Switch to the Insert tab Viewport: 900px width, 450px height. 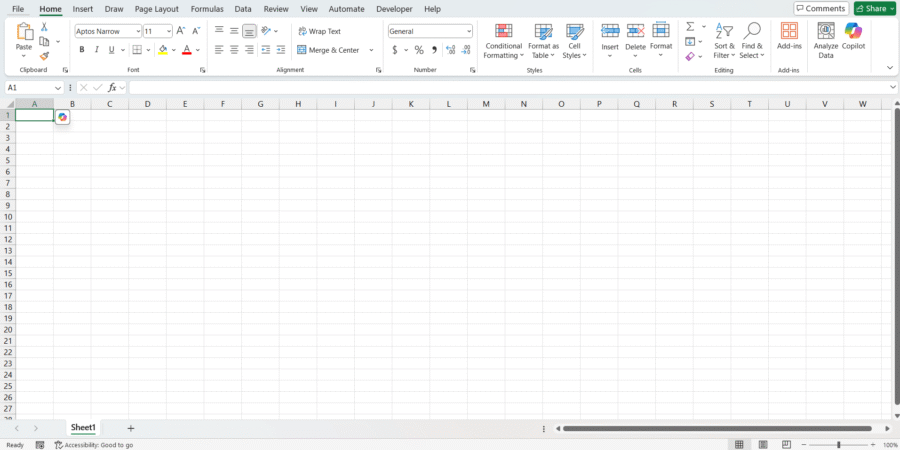coord(83,9)
